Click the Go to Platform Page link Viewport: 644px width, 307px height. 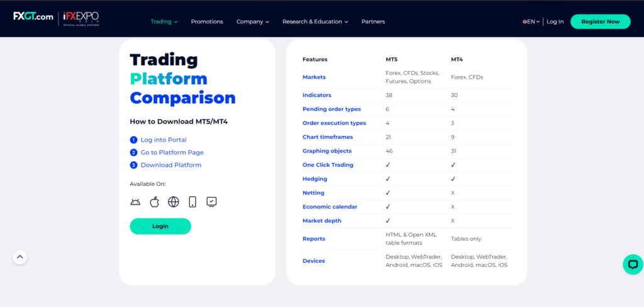click(172, 152)
